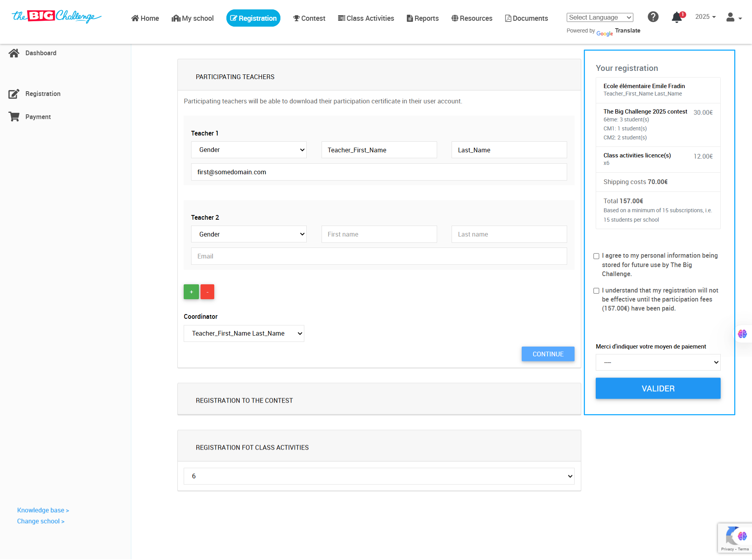Click the Payment shopping cart icon
The width and height of the screenshot is (752, 560).
tap(14, 117)
